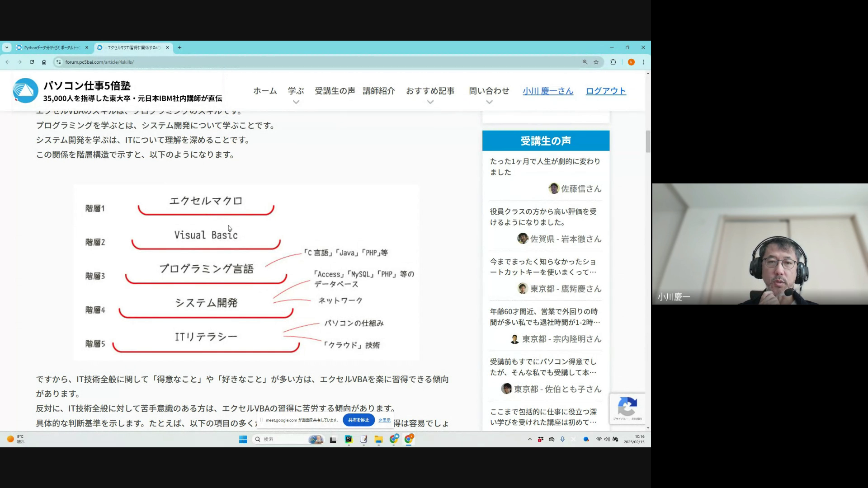The image size is (868, 488).
Task: Expand the おすすめ記事 menu chevron
Action: click(430, 102)
